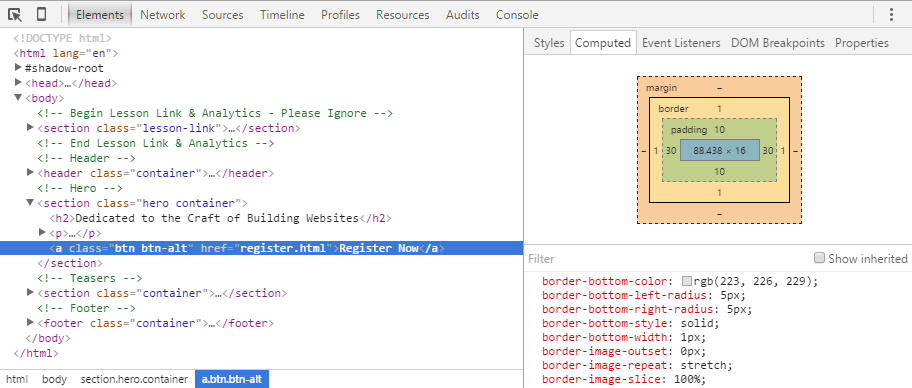Open the DevTools three-dot menu
The width and height of the screenshot is (912, 388).
point(891,15)
